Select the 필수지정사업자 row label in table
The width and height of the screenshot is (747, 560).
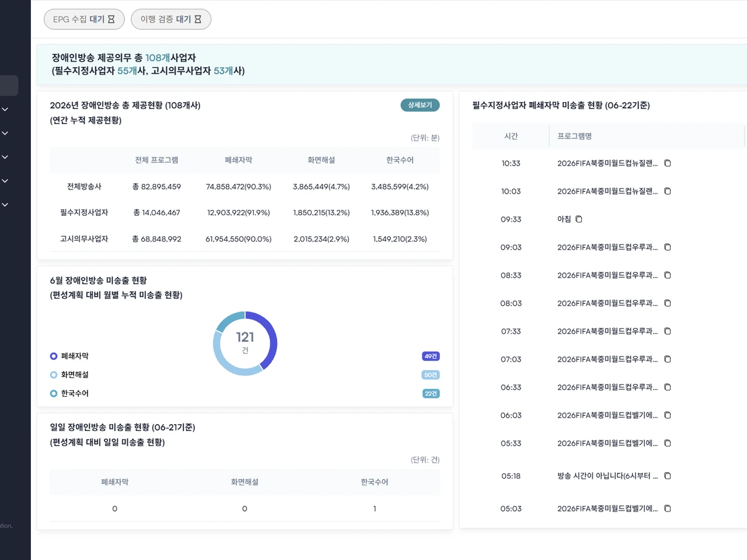point(84,212)
